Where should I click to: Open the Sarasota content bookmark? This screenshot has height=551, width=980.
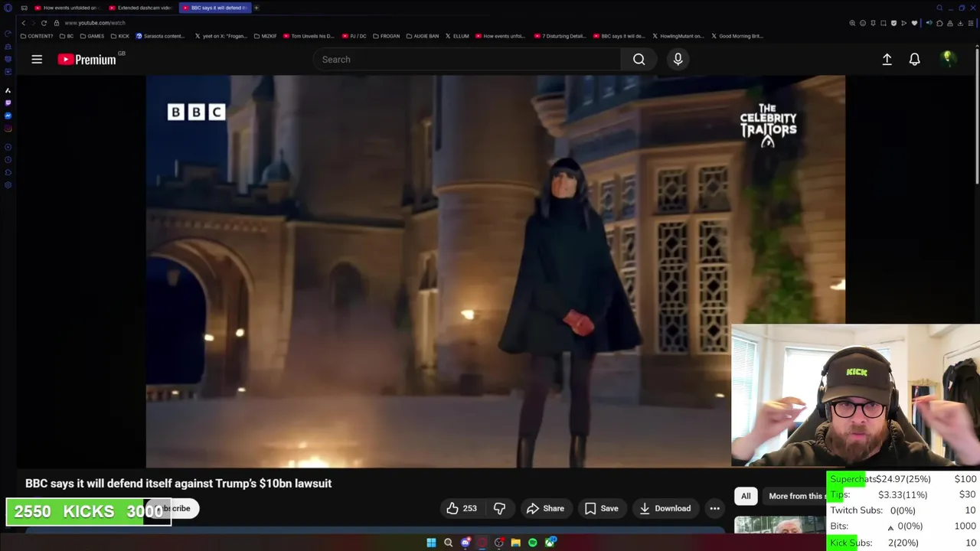pyautogui.click(x=161, y=36)
